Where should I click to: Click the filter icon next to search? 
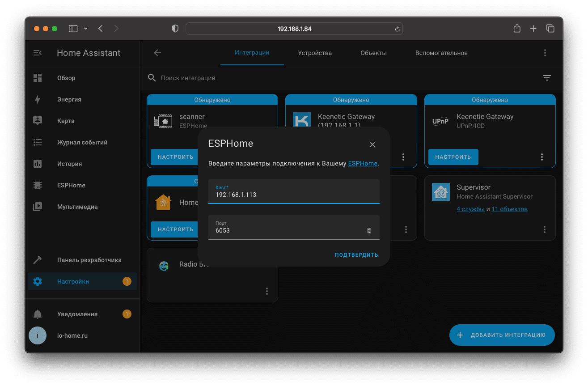coord(546,78)
